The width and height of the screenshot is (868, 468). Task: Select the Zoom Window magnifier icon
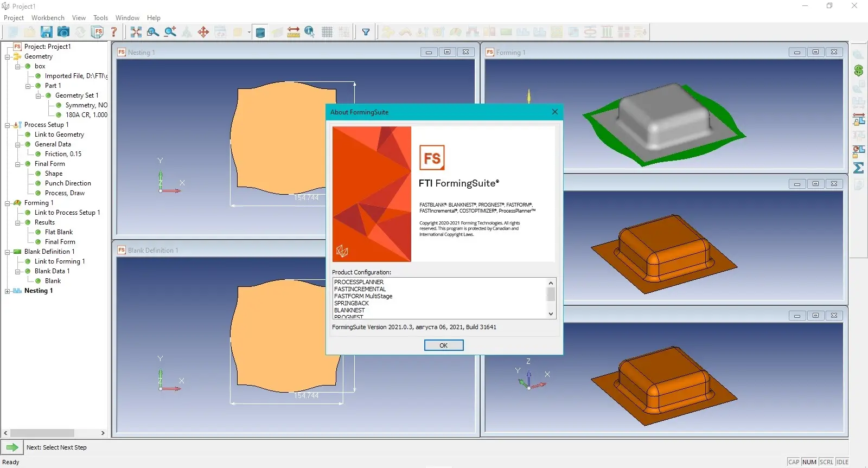(x=153, y=32)
